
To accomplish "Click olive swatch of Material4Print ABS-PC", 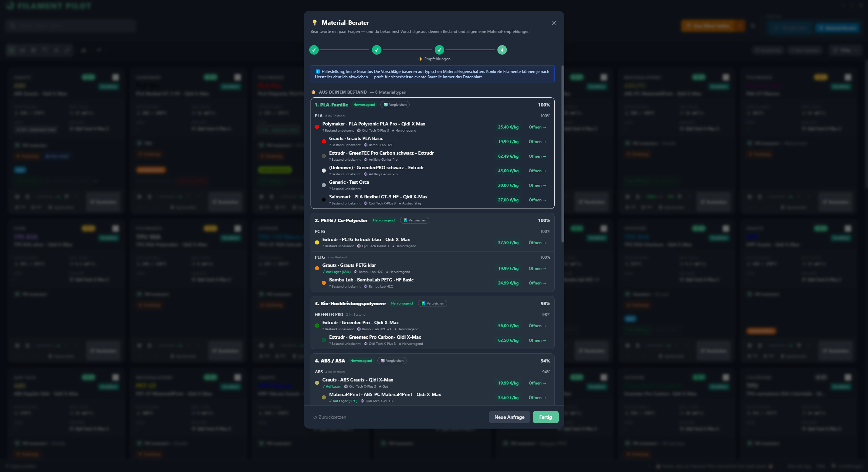I will [324, 398].
